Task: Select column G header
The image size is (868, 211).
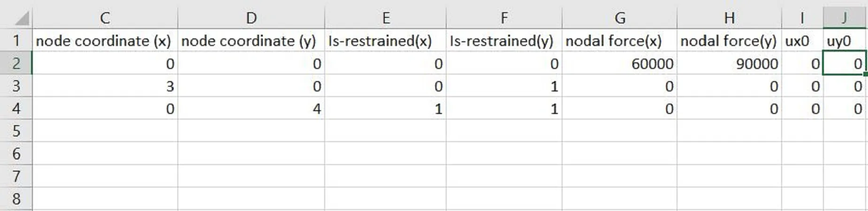Action: (619, 18)
